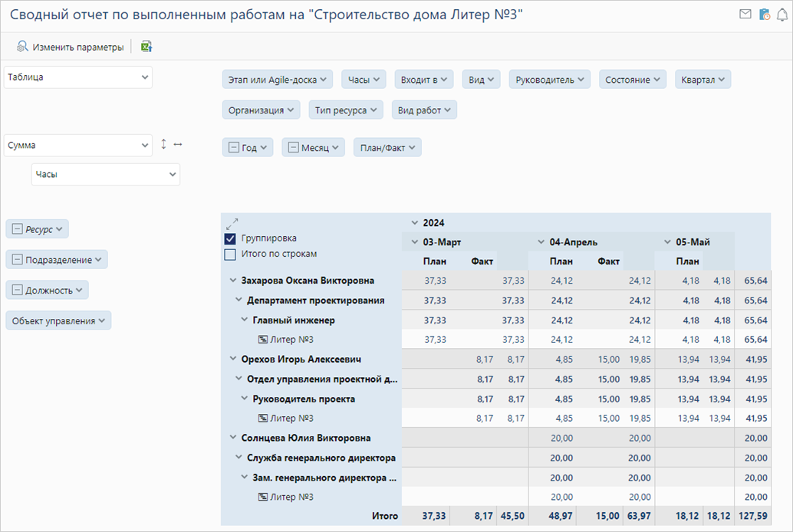Viewport: 793px width, 532px height.
Task: Open the mail envelope icon
Action: (x=745, y=15)
